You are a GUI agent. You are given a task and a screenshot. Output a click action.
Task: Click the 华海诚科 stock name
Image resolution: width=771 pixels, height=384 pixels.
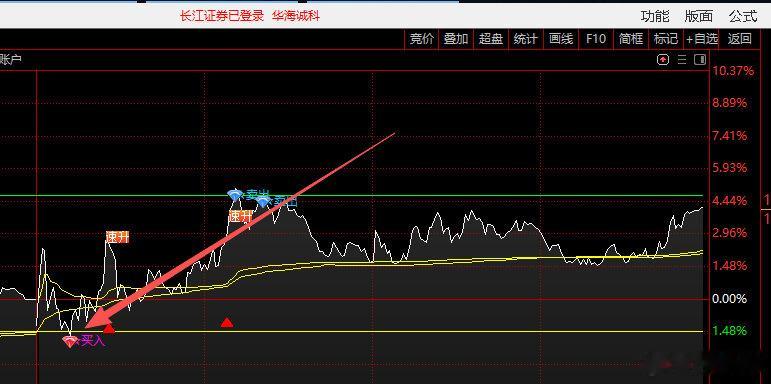pyautogui.click(x=296, y=16)
